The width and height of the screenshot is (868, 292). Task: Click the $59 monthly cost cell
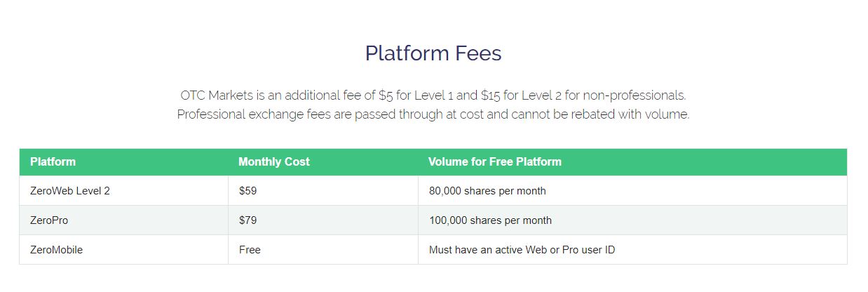click(323, 190)
